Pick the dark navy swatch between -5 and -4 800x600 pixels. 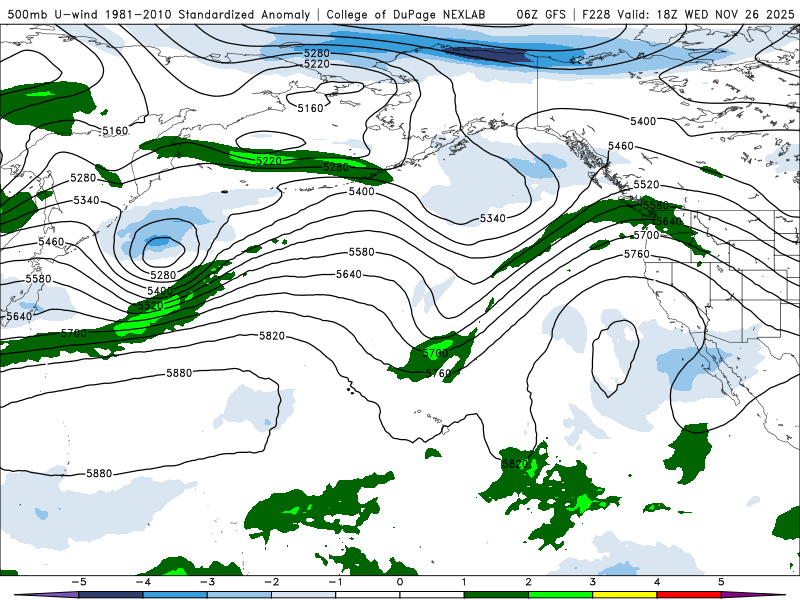[x=111, y=595]
